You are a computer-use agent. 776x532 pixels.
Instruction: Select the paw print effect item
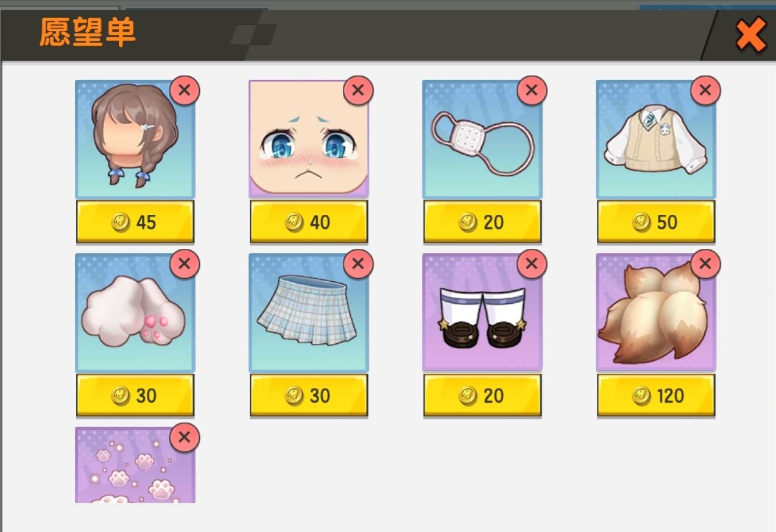[135, 465]
